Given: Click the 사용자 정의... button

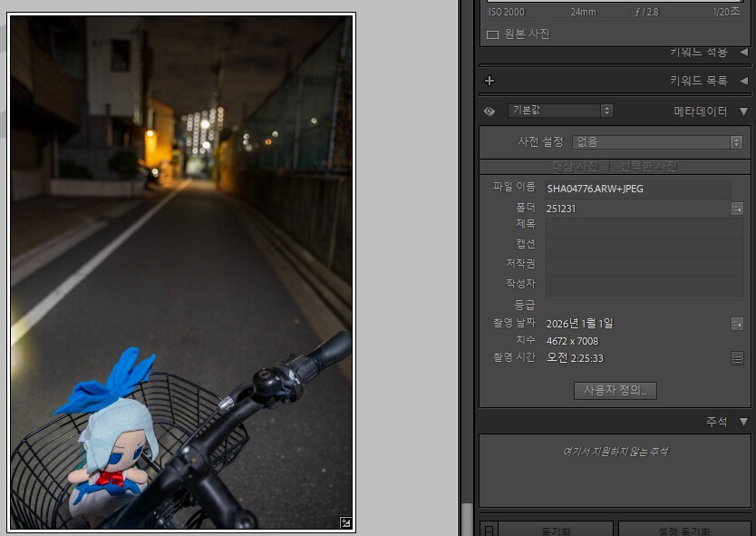Looking at the screenshot, I should click(615, 391).
